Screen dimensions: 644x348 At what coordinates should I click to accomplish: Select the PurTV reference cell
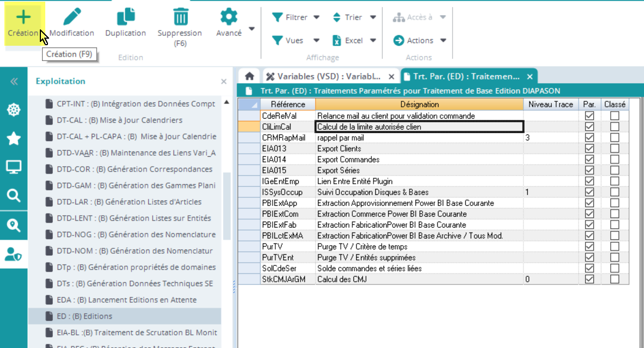(287, 247)
